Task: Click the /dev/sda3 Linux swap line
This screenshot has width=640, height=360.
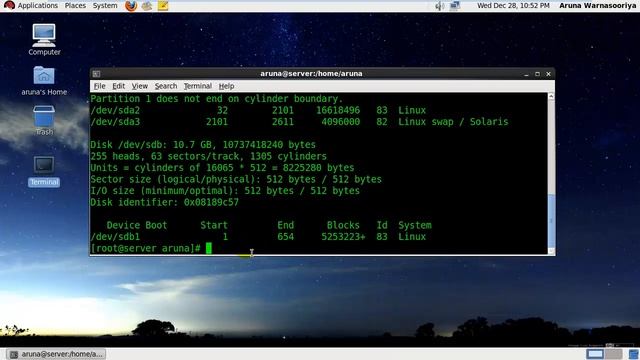Action: pos(299,122)
